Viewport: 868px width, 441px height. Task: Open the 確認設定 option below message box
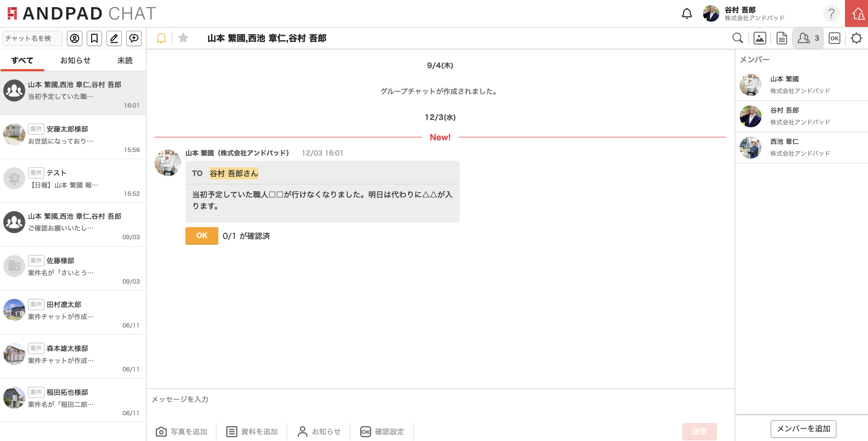382,432
